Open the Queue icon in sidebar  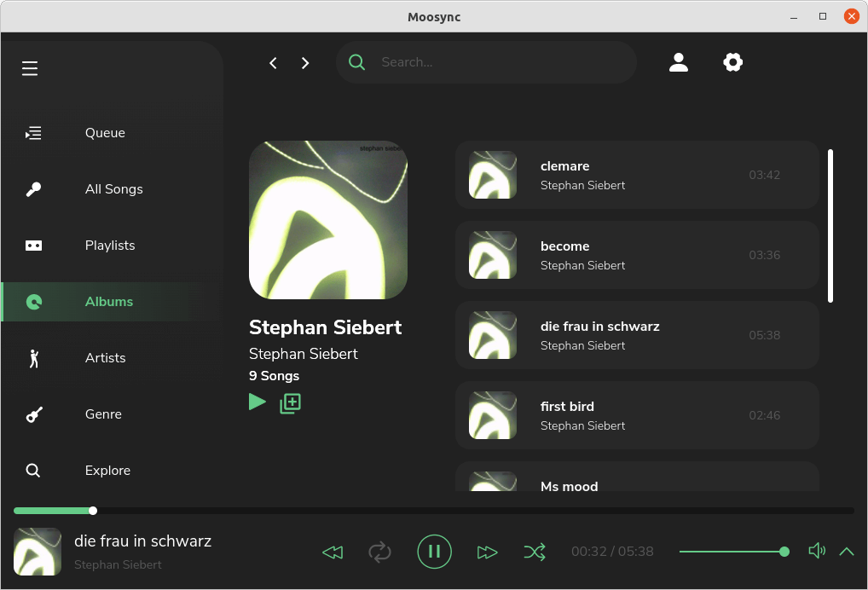[x=33, y=133]
